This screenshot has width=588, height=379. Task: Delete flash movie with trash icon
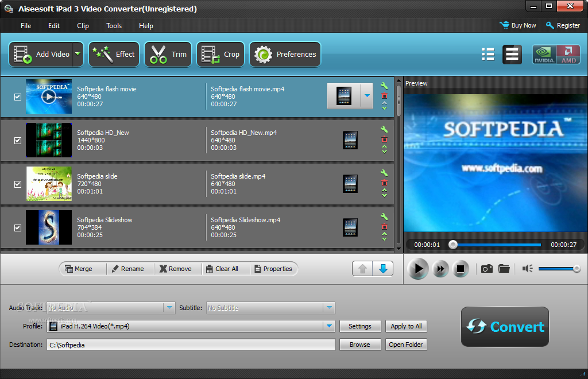(x=384, y=95)
